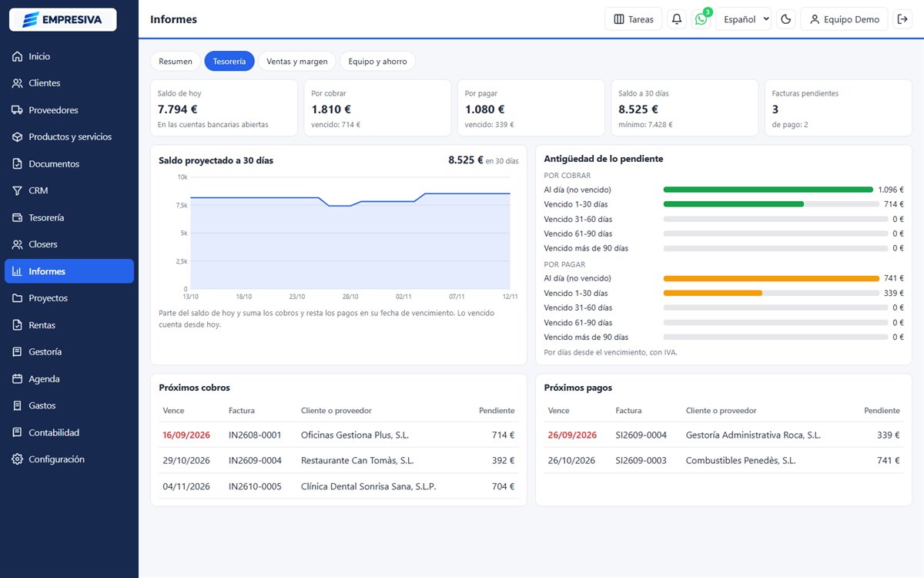The height and width of the screenshot is (578, 924).
Task: Click the CRM funnel icon
Action: click(17, 190)
